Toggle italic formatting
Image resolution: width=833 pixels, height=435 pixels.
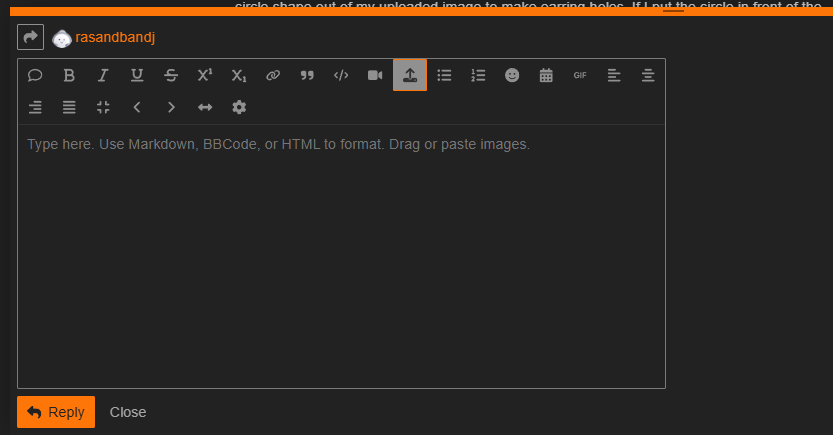(x=103, y=75)
